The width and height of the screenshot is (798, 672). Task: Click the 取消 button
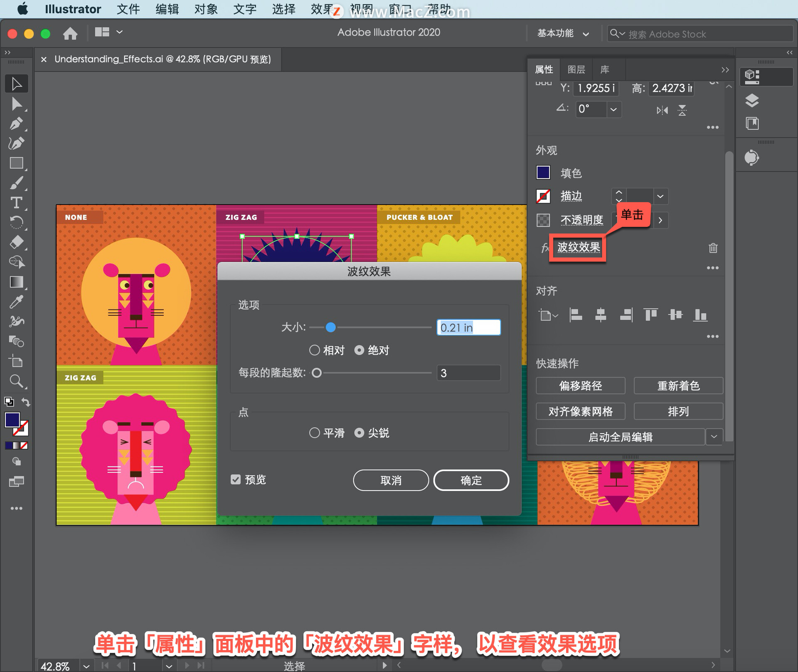click(x=391, y=480)
